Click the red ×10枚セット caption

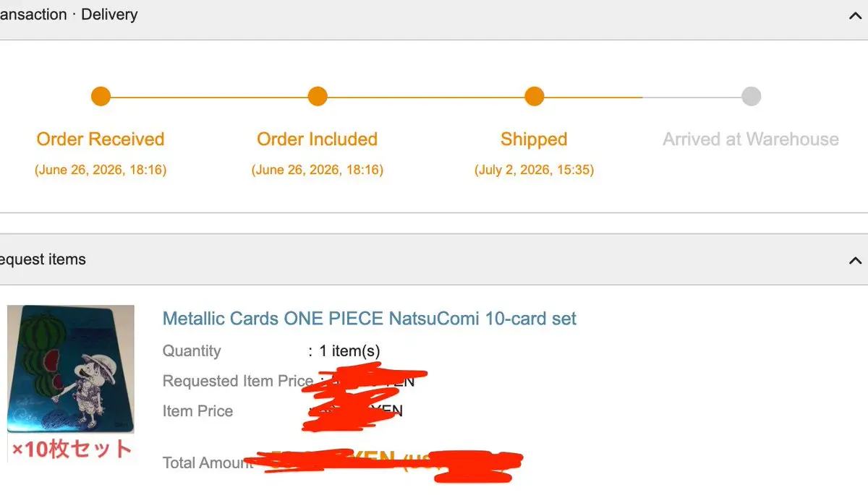point(71,449)
